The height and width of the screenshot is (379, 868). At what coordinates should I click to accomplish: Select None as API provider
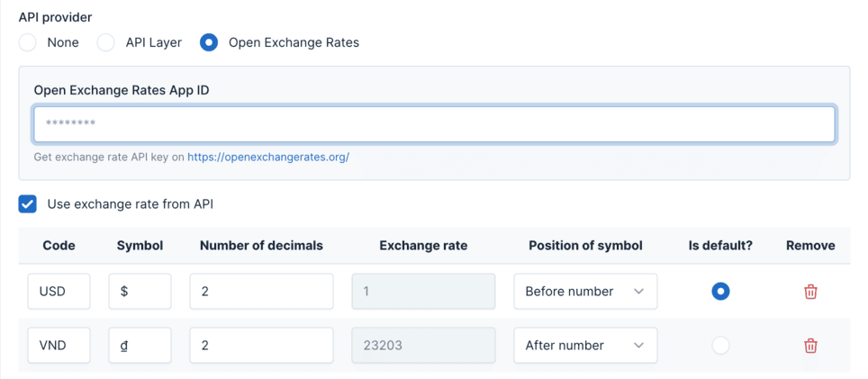(28, 42)
